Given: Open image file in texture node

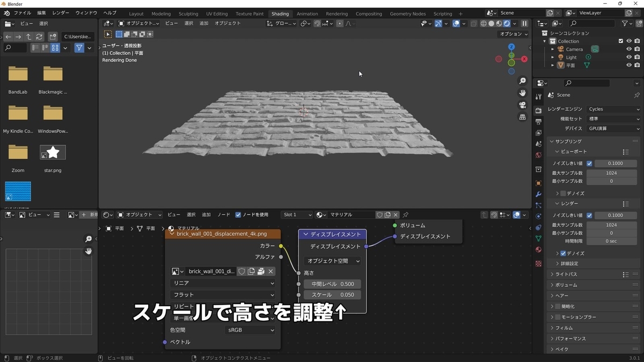Looking at the screenshot, I should (x=260, y=271).
